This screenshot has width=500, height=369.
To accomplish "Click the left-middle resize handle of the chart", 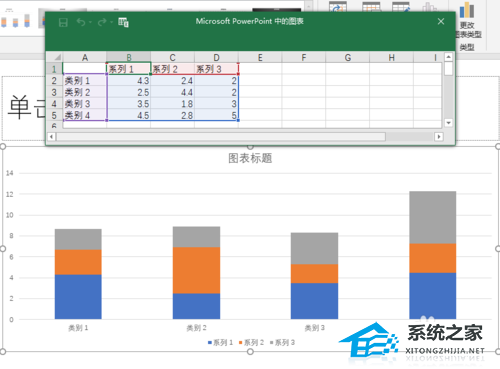I will pos(3,249).
